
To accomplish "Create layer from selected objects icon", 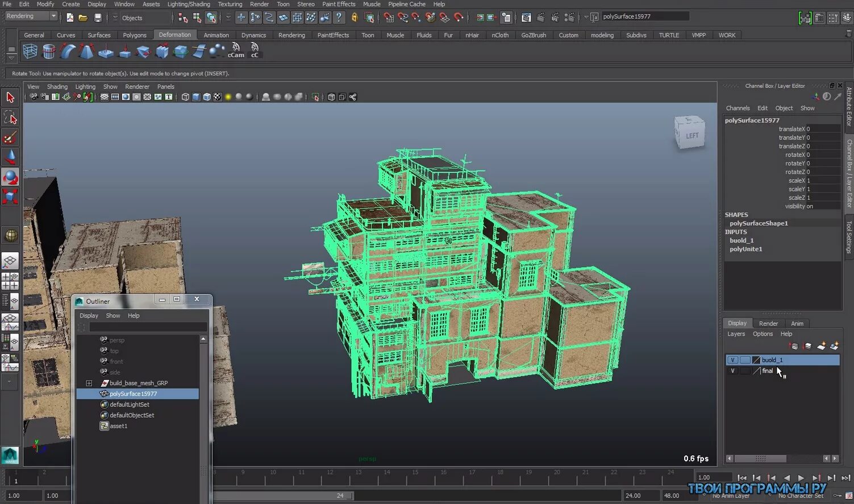I will (835, 346).
